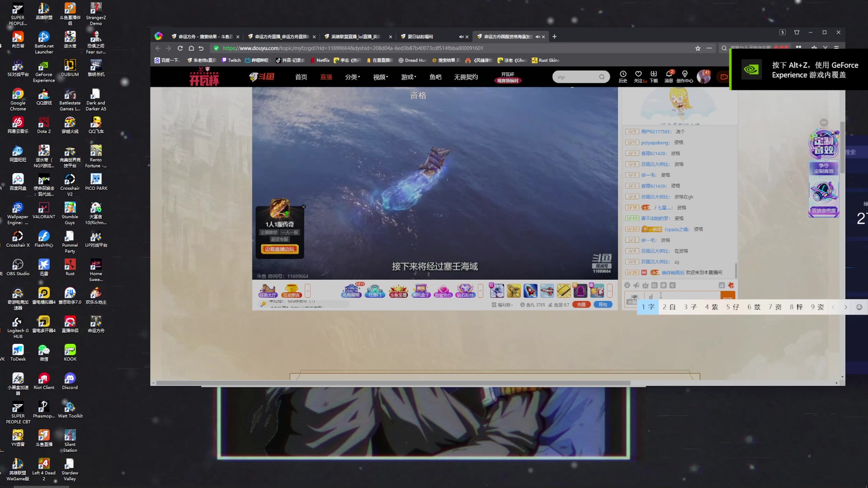Select 鱼吧 in Douyu navigation
This screenshot has width=868, height=488.
tap(435, 77)
